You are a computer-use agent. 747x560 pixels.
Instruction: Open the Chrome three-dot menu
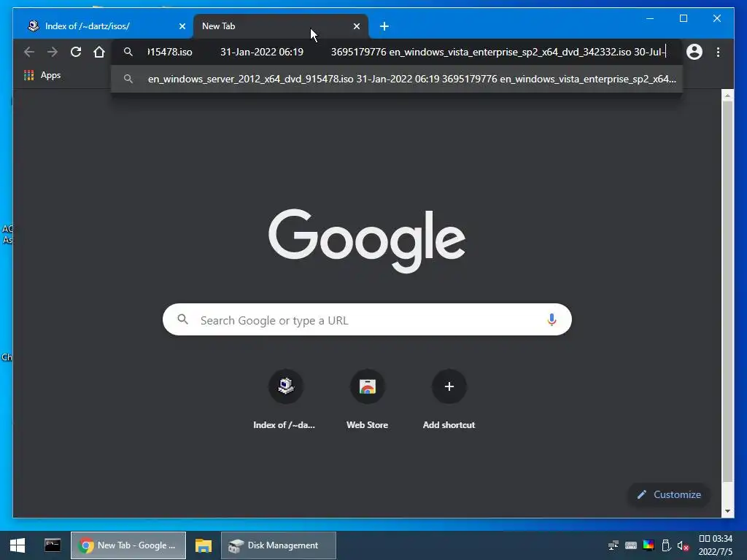(x=718, y=52)
